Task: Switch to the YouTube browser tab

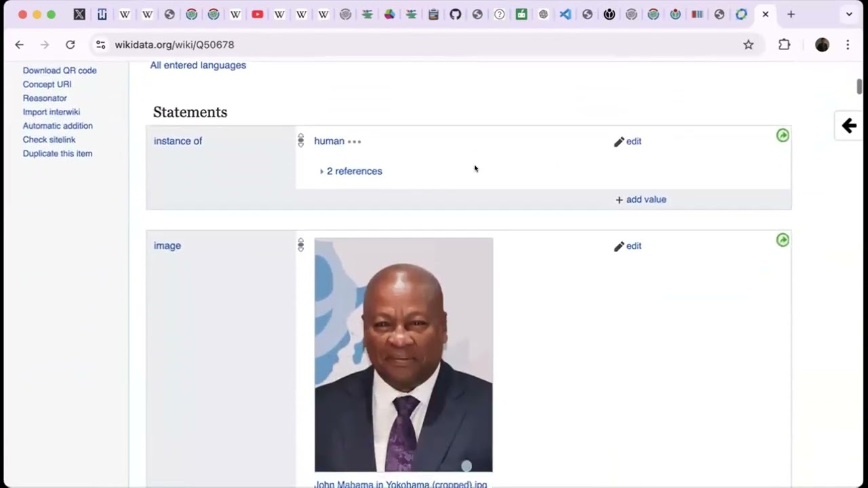Action: point(257,14)
